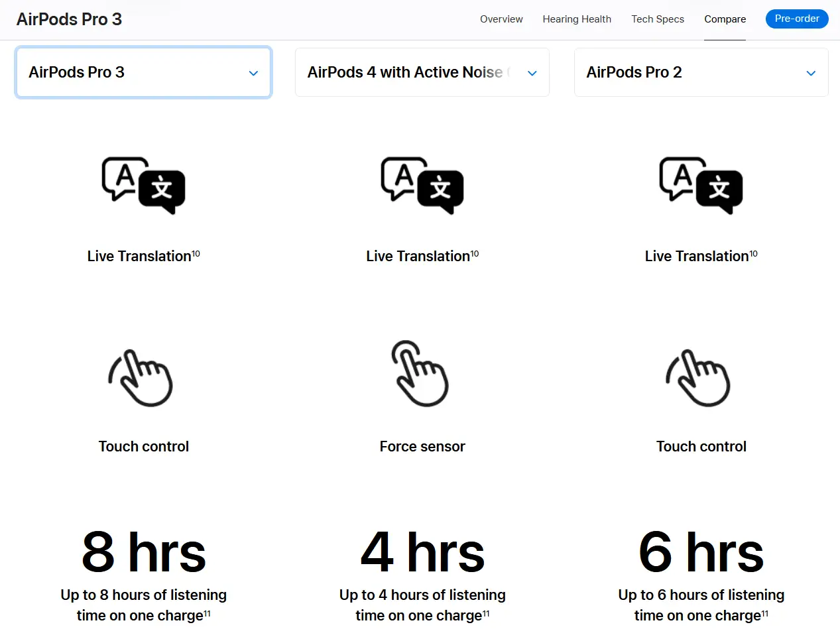
Task: Click the Touch control icon under AirPods Pro 2
Action: [698, 377]
